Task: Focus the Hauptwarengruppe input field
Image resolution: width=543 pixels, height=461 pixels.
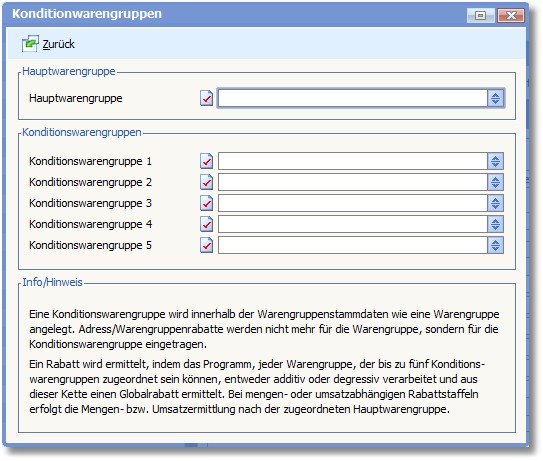Action: tap(353, 98)
